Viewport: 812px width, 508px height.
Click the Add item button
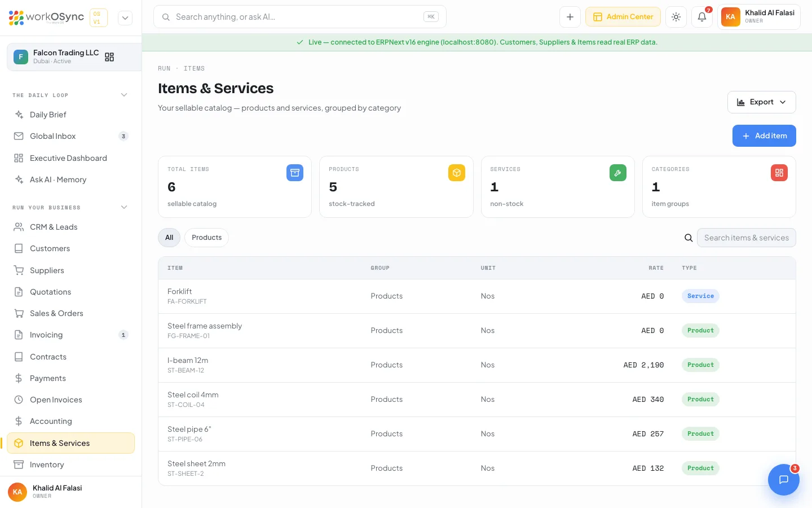(x=764, y=135)
